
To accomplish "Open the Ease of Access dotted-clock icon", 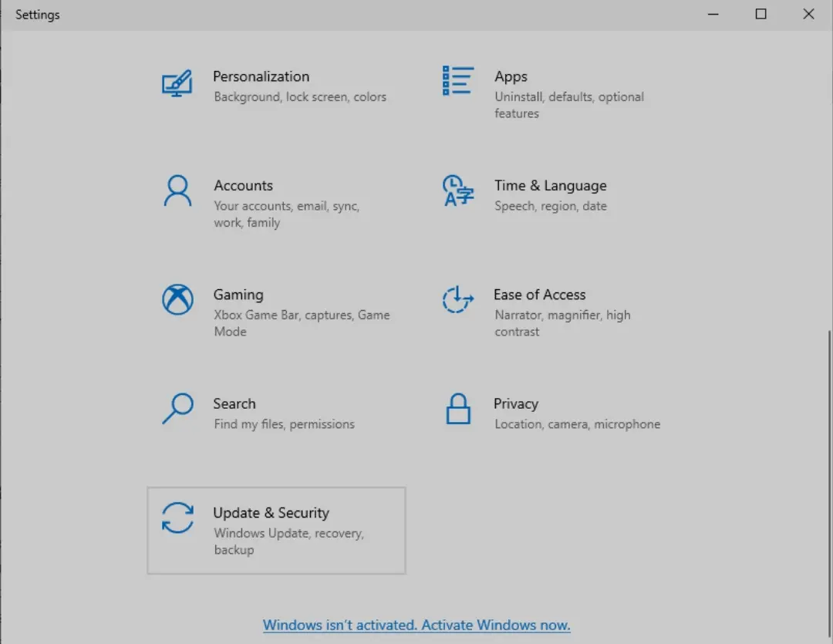I will pyautogui.click(x=457, y=299).
